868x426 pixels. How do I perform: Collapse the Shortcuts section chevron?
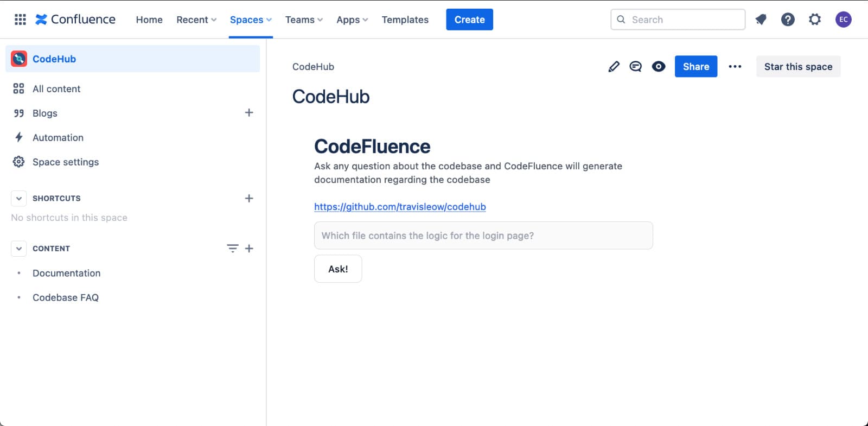pos(19,199)
